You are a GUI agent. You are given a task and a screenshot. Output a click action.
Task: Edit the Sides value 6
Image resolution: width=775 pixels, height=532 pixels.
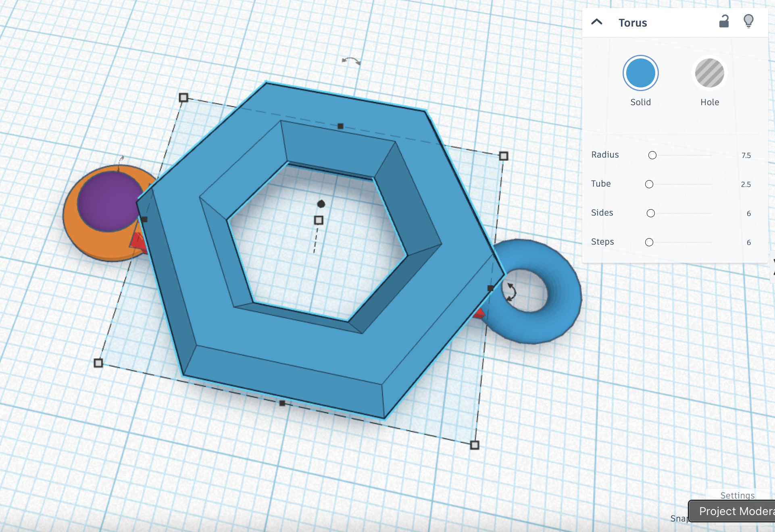749,214
